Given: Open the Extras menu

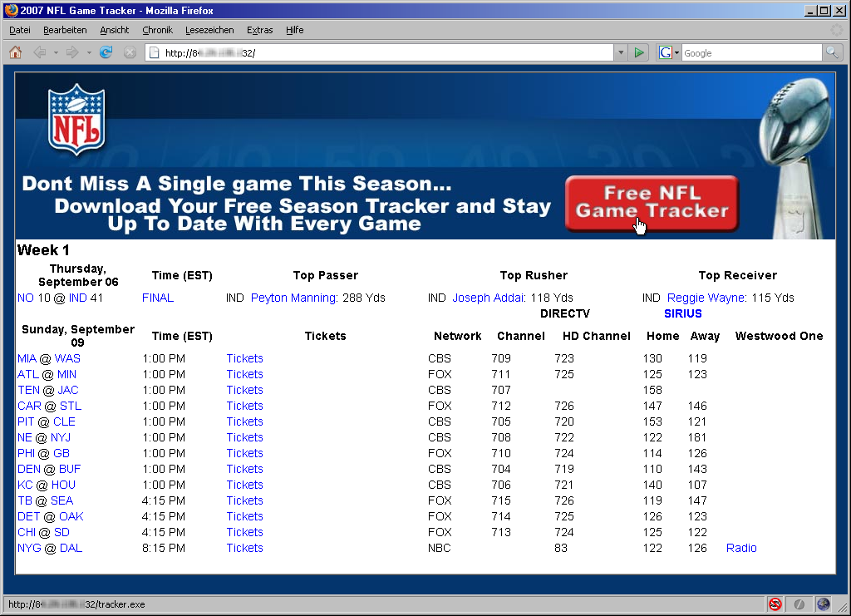Looking at the screenshot, I should [259, 30].
